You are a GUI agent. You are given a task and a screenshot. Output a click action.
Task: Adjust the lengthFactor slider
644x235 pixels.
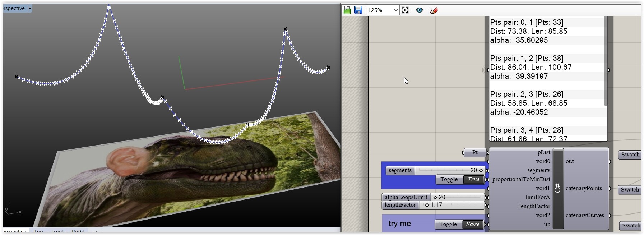451,205
